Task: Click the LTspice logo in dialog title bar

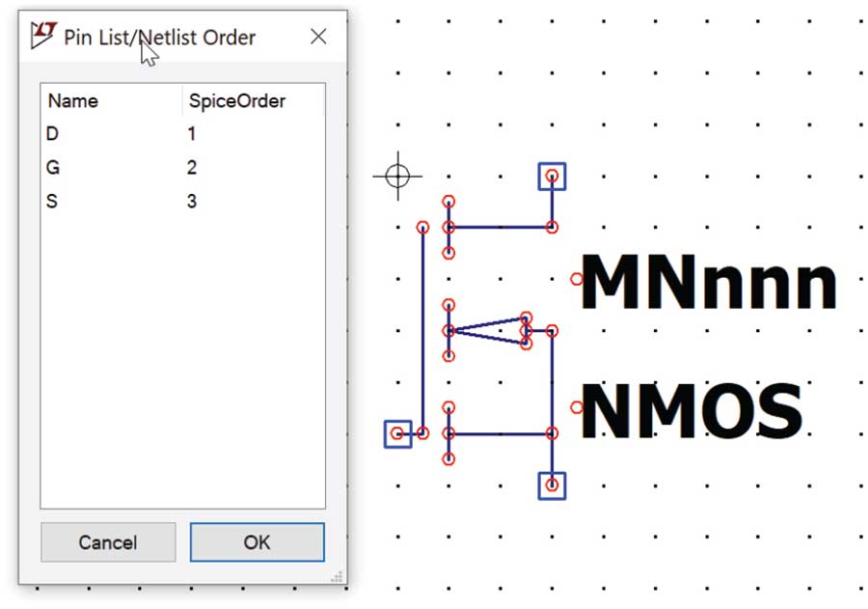Action: [43, 37]
